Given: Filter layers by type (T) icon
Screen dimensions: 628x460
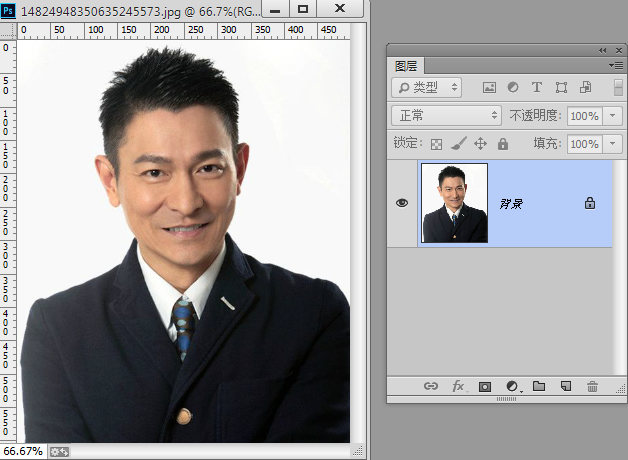Looking at the screenshot, I should (x=537, y=87).
